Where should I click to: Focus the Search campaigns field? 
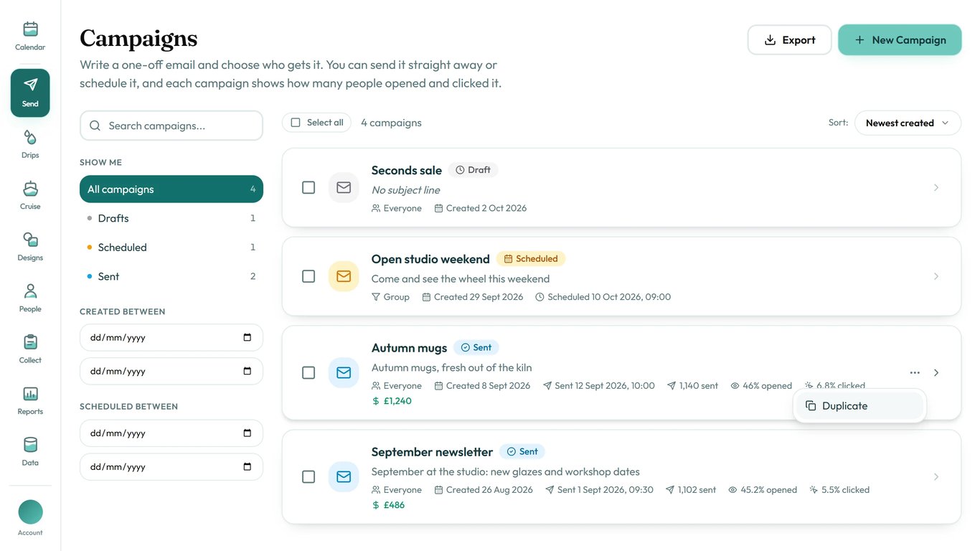pos(171,126)
